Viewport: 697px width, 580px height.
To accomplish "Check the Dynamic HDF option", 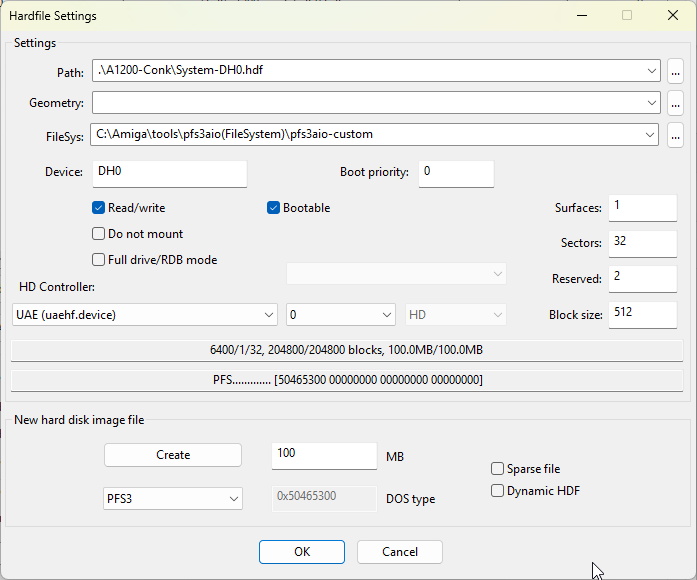I will [498, 491].
